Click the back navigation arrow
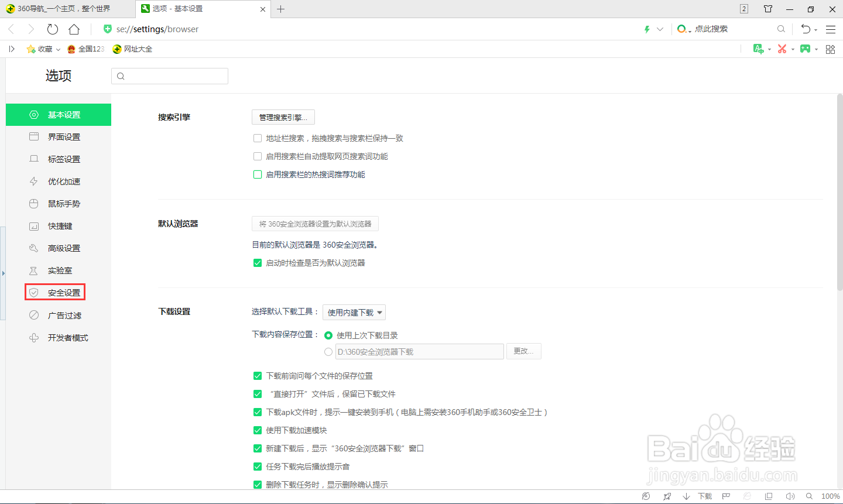Viewport: 843px width, 504px height. [x=11, y=29]
